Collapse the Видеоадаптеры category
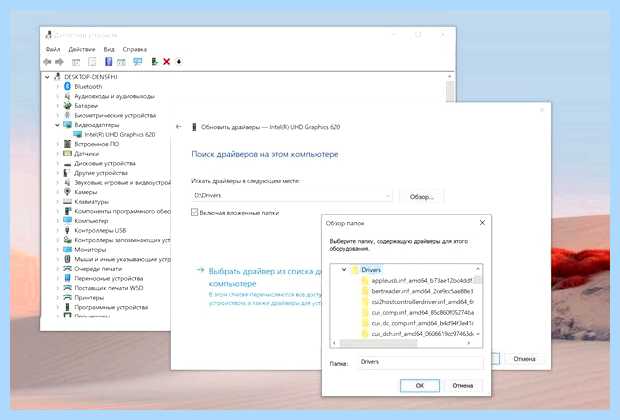Viewport: 620px width, 420px height. click(58, 125)
